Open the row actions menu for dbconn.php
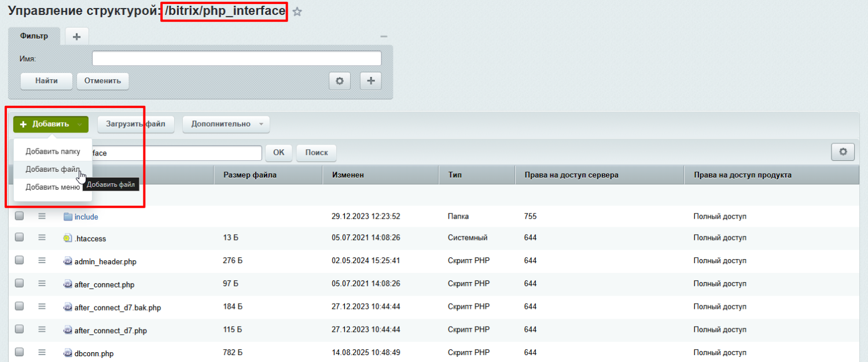The image size is (868, 362). point(42,352)
